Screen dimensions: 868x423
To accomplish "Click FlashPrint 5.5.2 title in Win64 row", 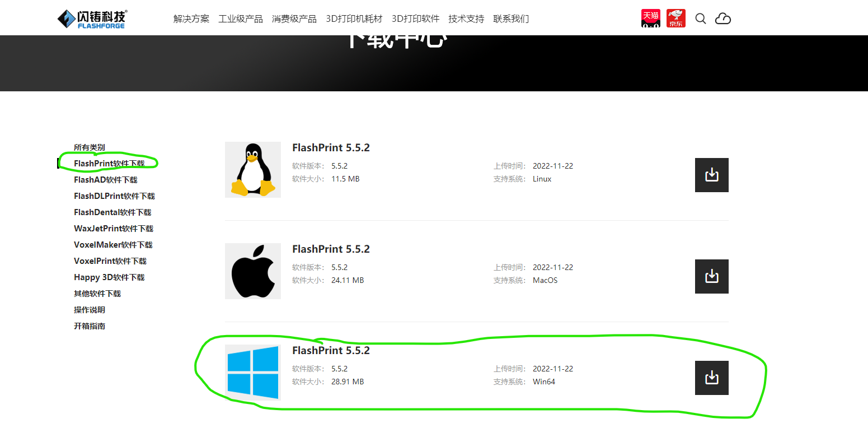I will click(331, 351).
